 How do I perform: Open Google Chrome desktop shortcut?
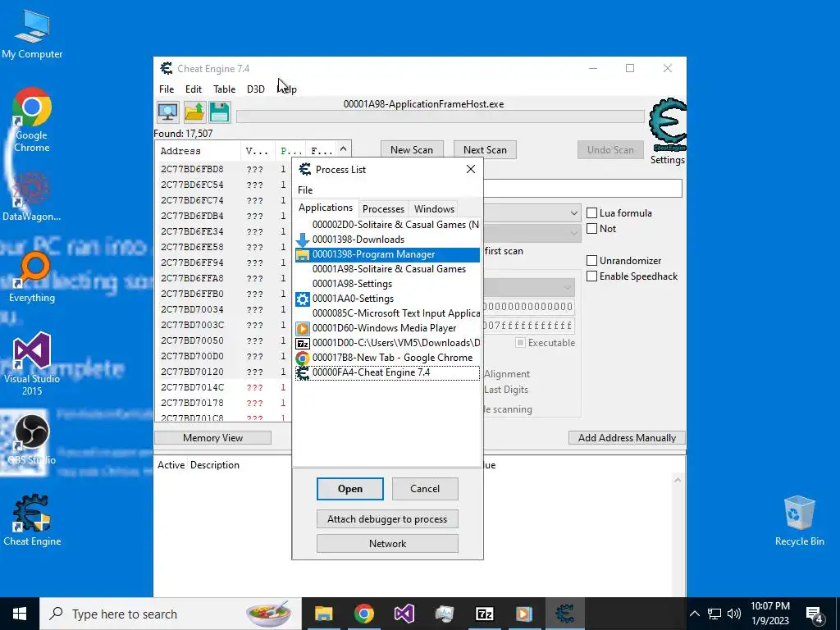pyautogui.click(x=32, y=121)
